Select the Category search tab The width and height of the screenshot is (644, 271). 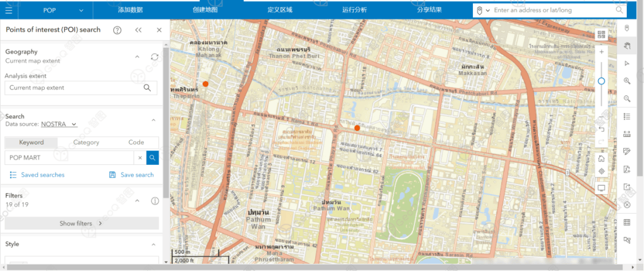point(86,142)
